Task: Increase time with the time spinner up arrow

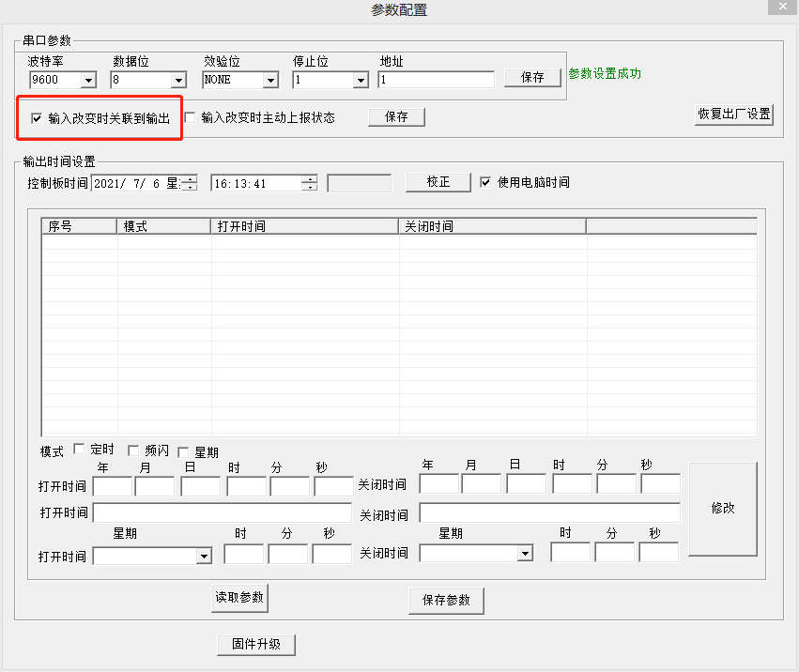Action: coord(309,179)
